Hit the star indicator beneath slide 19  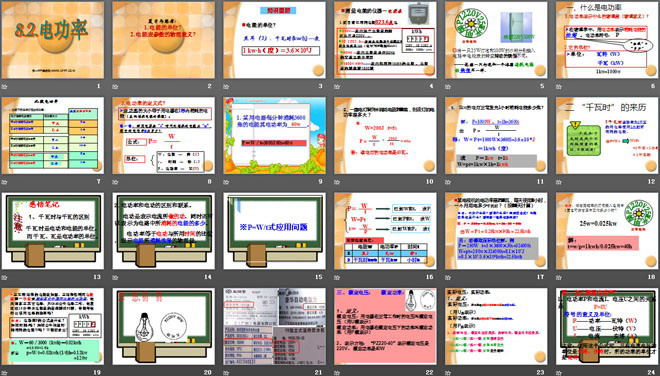[x=5, y=373]
